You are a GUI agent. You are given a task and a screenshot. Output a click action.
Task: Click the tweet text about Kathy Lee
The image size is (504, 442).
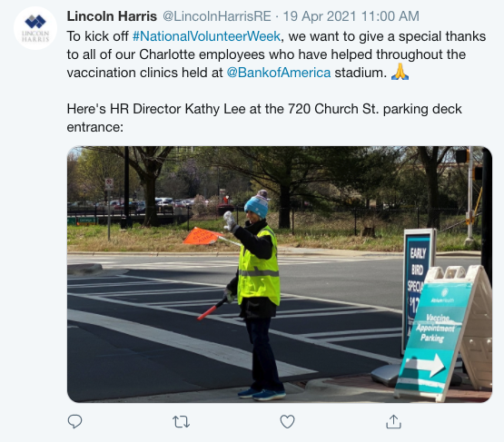point(264,118)
